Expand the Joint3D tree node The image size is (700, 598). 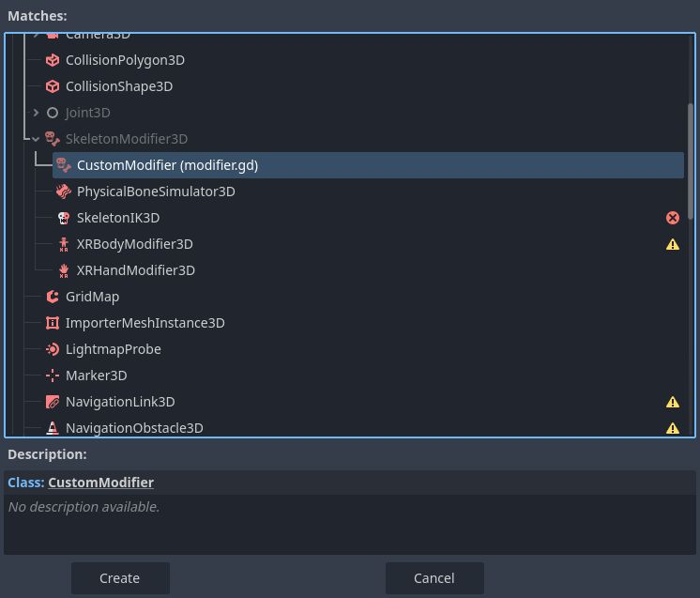click(x=36, y=113)
